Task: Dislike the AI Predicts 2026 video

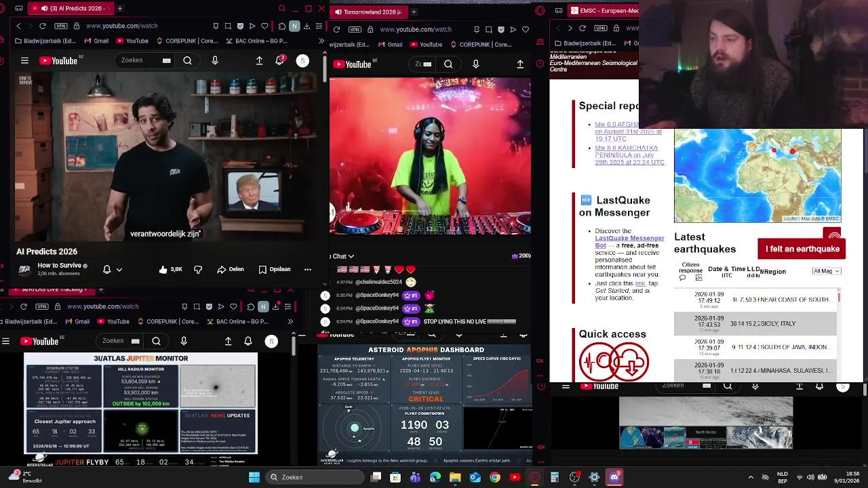Action: tap(198, 269)
